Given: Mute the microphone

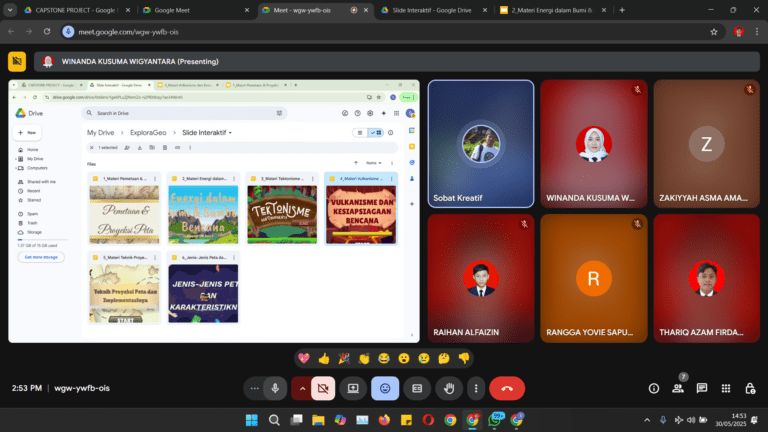Looking at the screenshot, I should tap(273, 388).
